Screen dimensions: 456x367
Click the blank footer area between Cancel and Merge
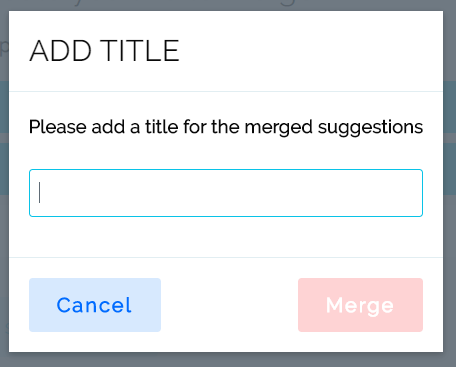pyautogui.click(x=229, y=305)
